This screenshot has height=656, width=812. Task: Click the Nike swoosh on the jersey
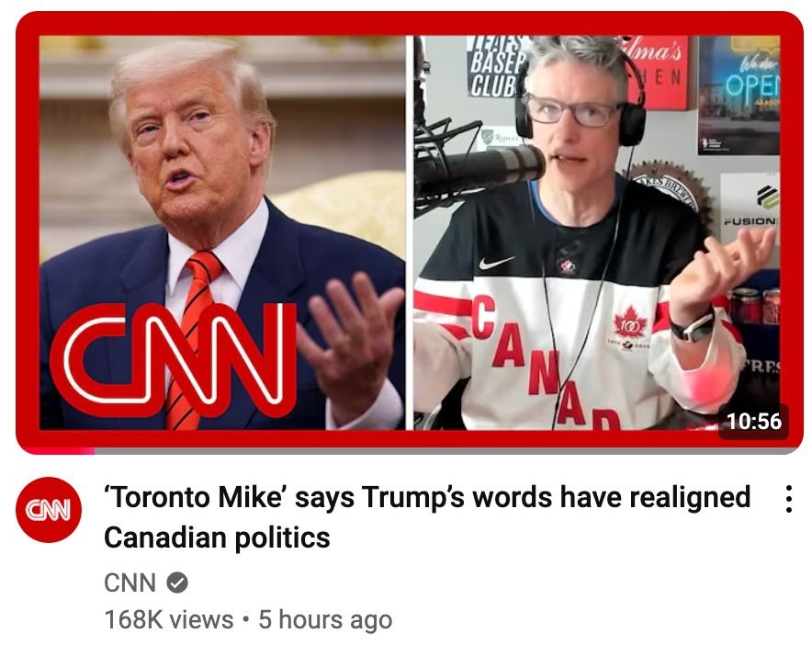tap(495, 263)
